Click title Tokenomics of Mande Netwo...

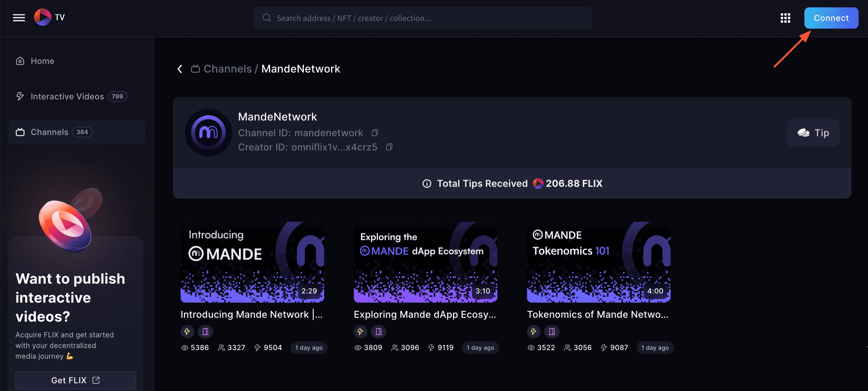pos(597,314)
